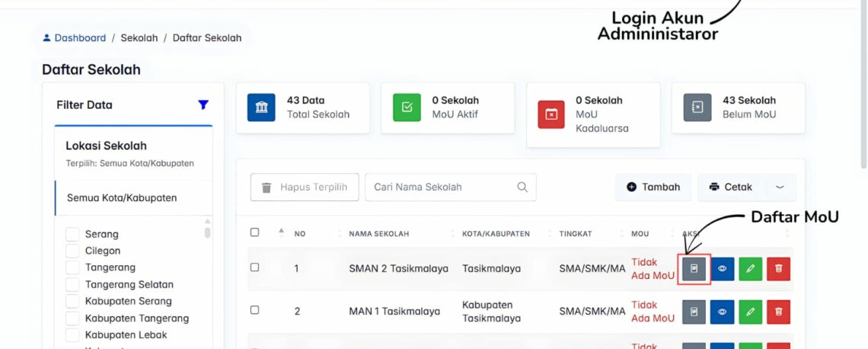Image resolution: width=868 pixels, height=349 pixels.
Task: Expand the Cetak dropdown chevron
Action: coord(779,187)
